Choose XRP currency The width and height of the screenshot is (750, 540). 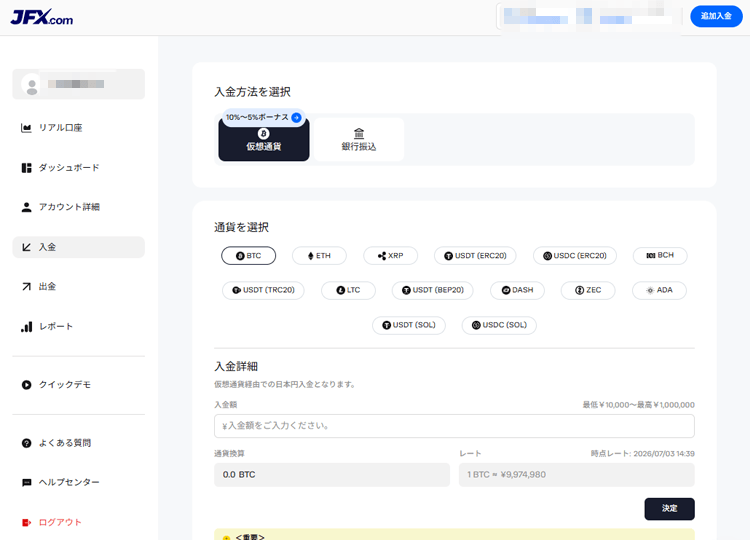390,255
